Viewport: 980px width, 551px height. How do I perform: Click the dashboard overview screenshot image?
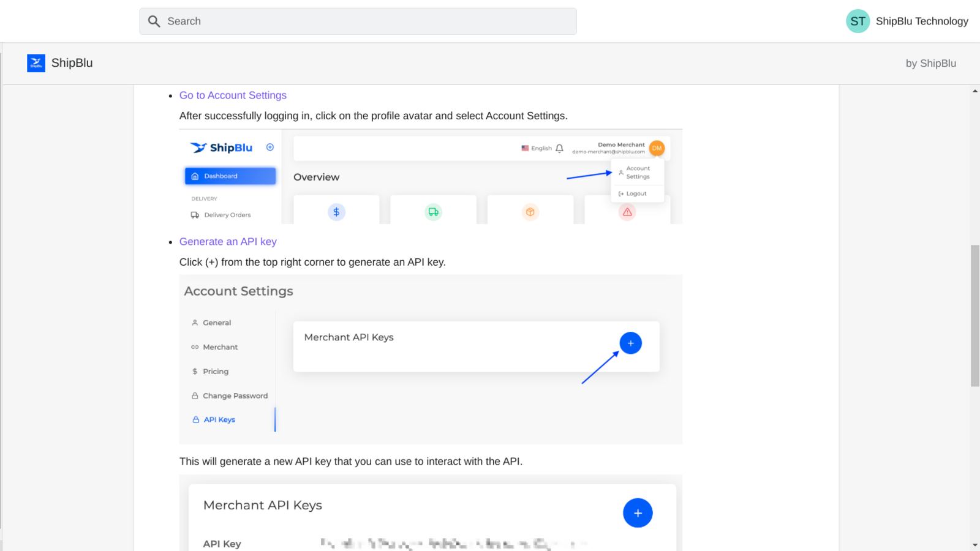pyautogui.click(x=431, y=176)
